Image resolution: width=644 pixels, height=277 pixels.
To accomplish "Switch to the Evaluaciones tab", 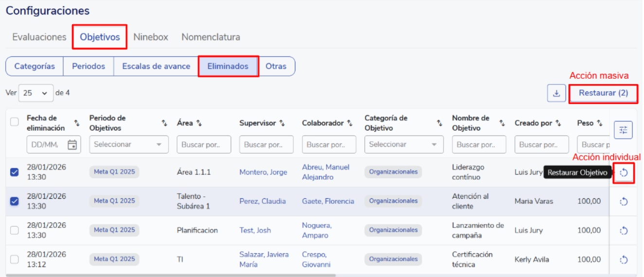I will [x=39, y=37].
